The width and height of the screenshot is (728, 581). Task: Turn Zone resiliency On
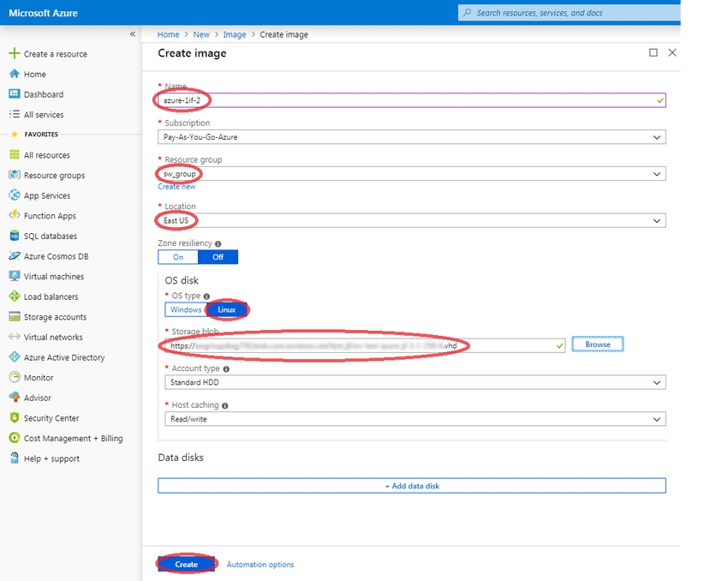pyautogui.click(x=178, y=257)
